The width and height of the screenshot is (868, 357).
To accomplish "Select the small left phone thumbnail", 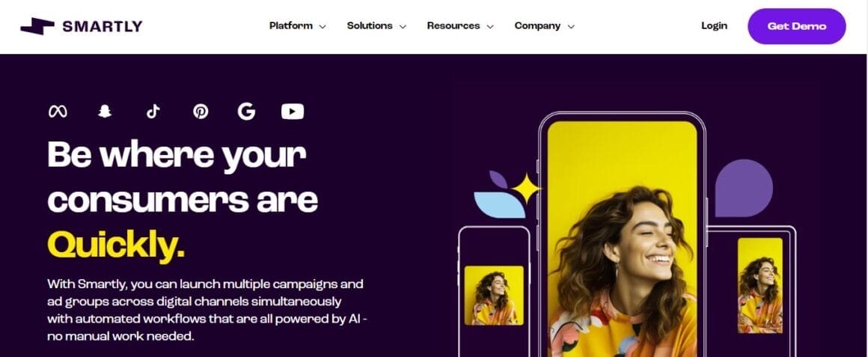I will pyautogui.click(x=494, y=296).
